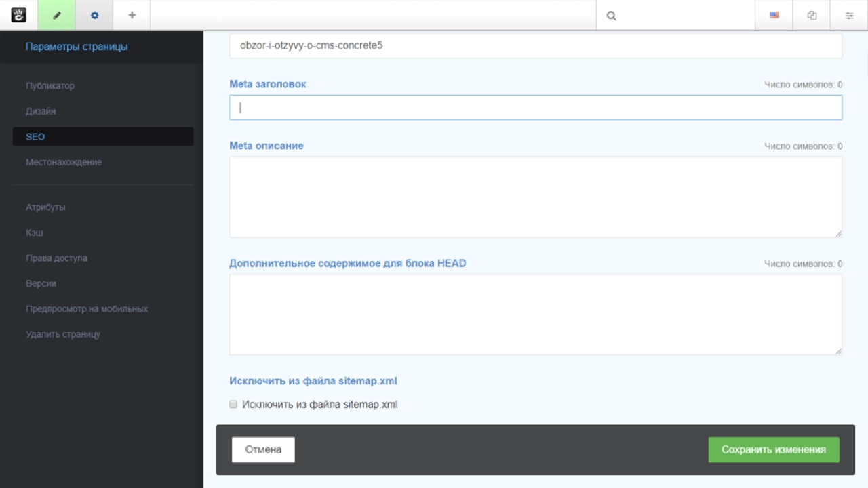Screen dimensions: 868x488
Task: Click into the Meta описание textarea
Action: click(536, 197)
